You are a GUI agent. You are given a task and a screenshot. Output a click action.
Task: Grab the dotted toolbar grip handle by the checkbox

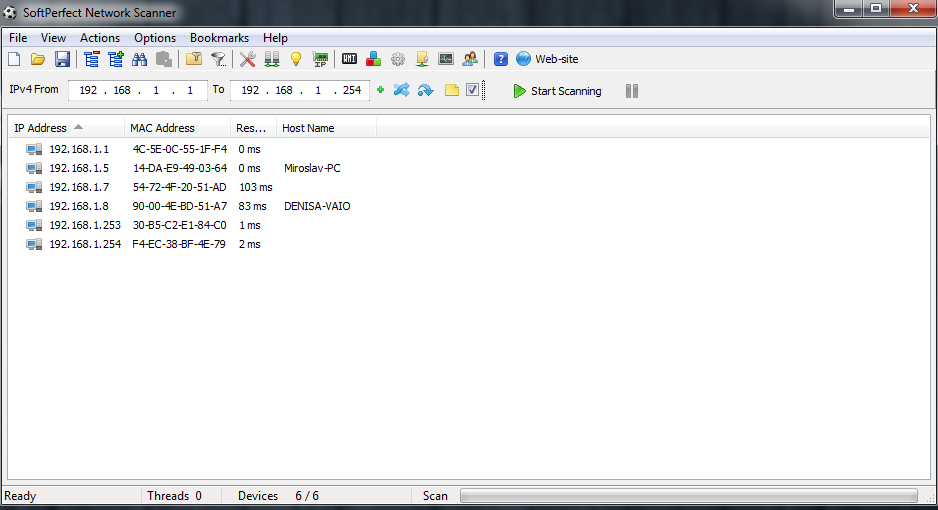pos(483,90)
